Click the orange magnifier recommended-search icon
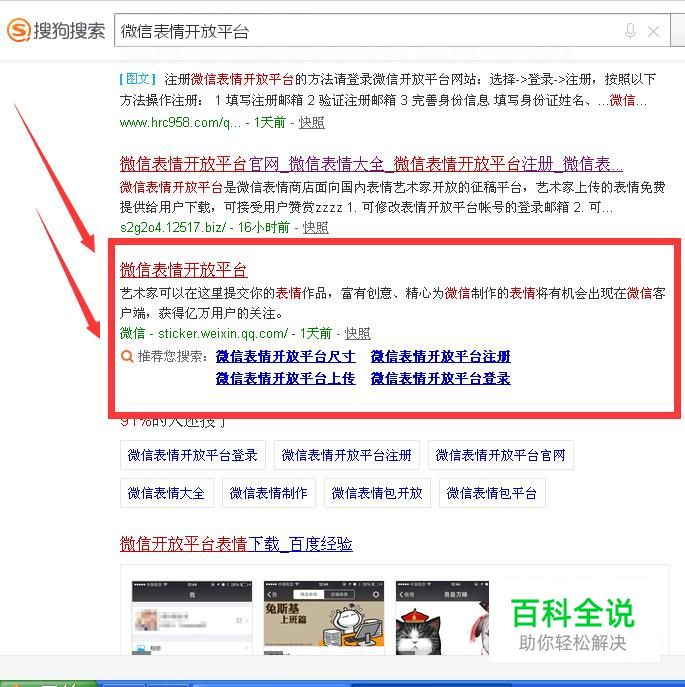This screenshot has width=685, height=687. pos(127,356)
